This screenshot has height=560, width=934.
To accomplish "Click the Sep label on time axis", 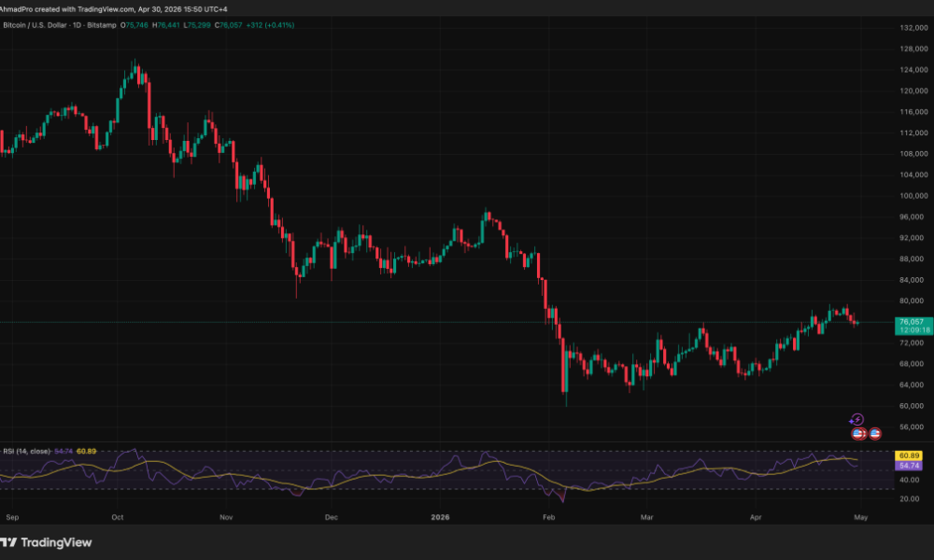I will coord(12,517).
